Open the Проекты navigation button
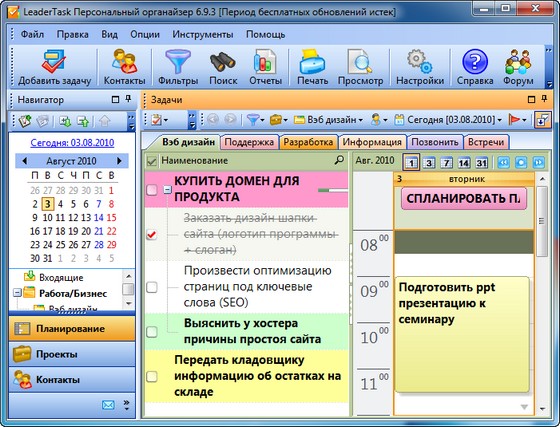This screenshot has height=427, width=560. pos(72,354)
